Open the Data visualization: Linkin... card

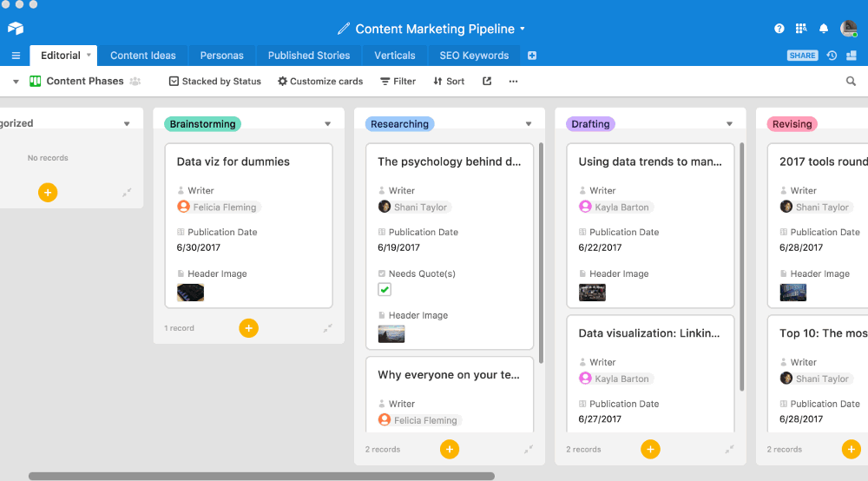(650, 373)
